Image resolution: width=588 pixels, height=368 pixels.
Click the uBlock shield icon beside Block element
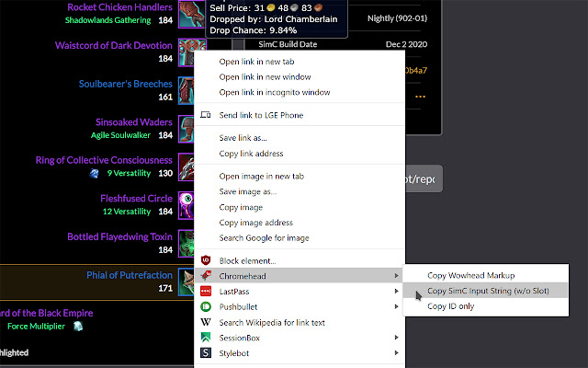206,260
